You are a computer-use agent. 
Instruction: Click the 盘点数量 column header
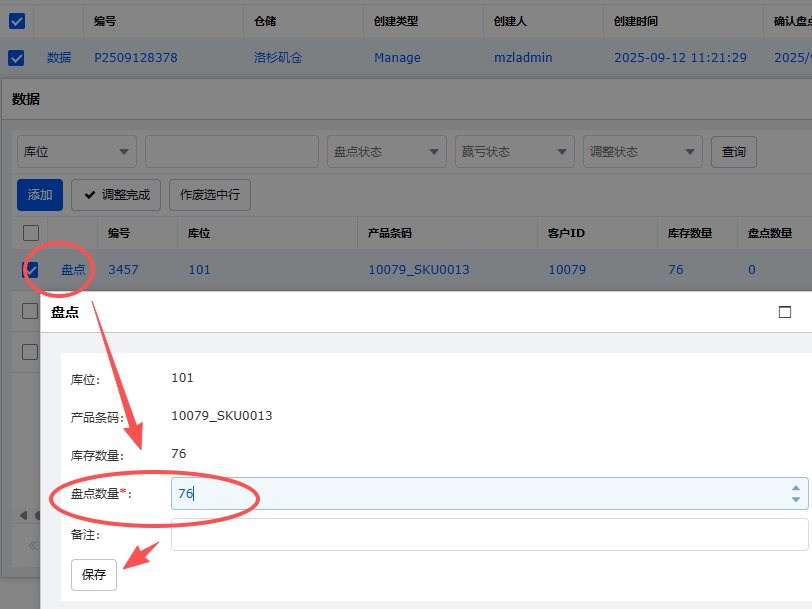pos(770,233)
